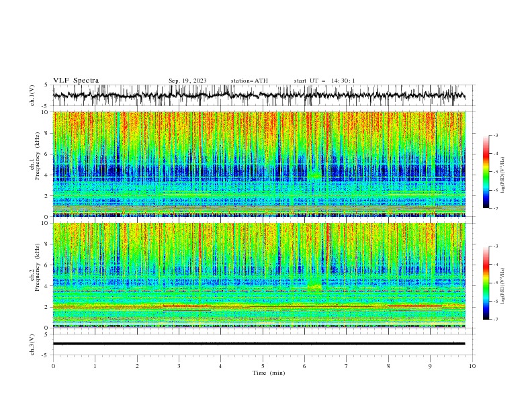Click the 'VLF Spectra' title text
Viewport: 532px width, 411px height.
pyautogui.click(x=76, y=81)
